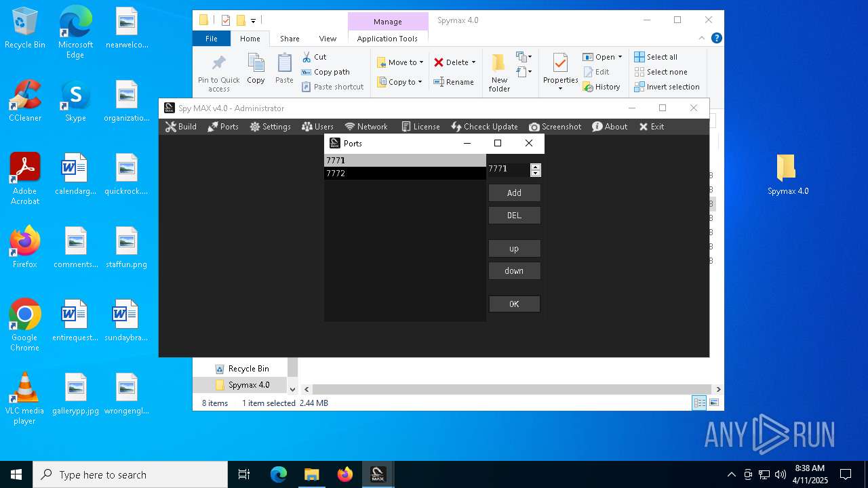868x488 pixels.
Task: Move port down with down button
Action: 514,271
